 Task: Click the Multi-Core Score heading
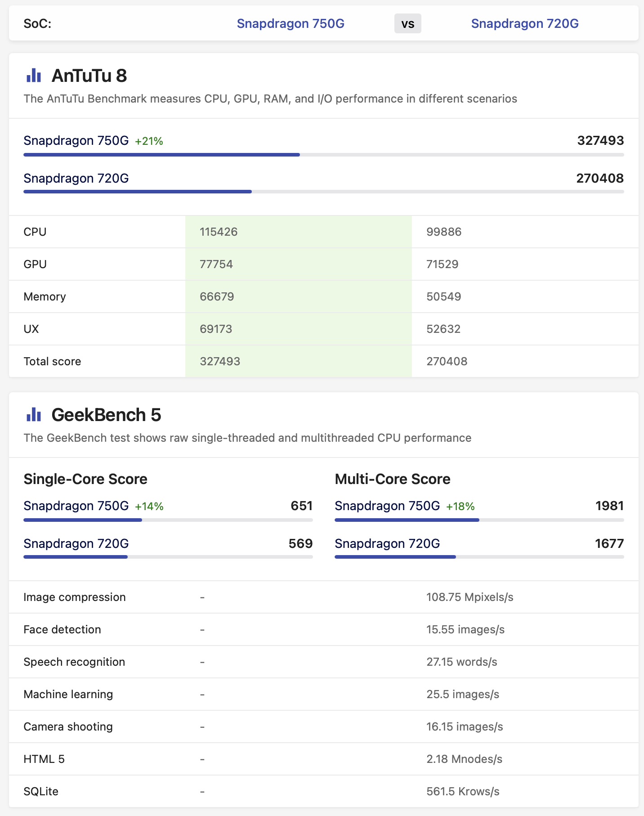coord(393,479)
